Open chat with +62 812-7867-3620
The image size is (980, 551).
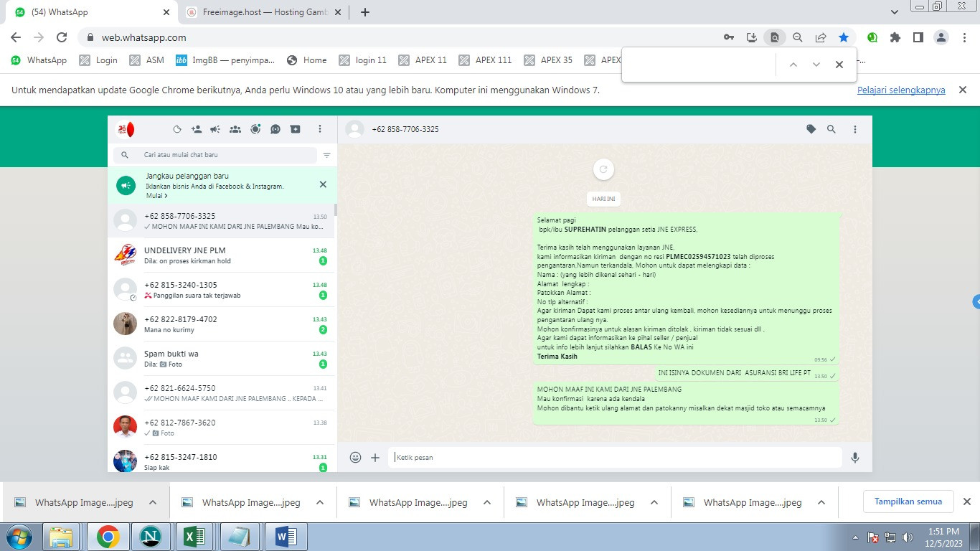pyautogui.click(x=222, y=428)
